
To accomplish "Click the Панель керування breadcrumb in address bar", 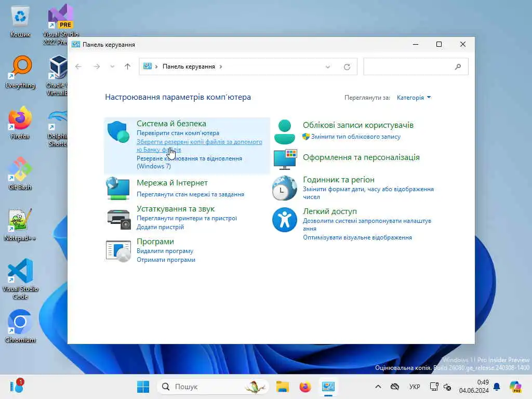I will point(189,66).
